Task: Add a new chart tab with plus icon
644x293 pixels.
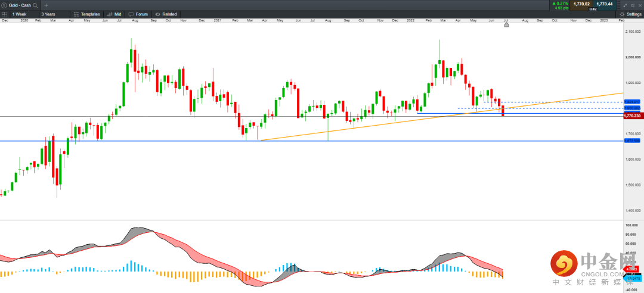Action: (x=47, y=5)
